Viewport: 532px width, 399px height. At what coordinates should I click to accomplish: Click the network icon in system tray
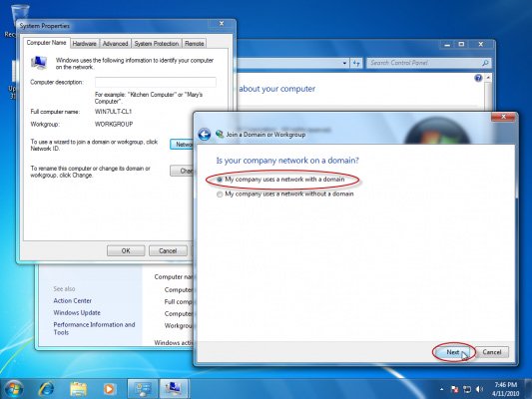point(467,389)
